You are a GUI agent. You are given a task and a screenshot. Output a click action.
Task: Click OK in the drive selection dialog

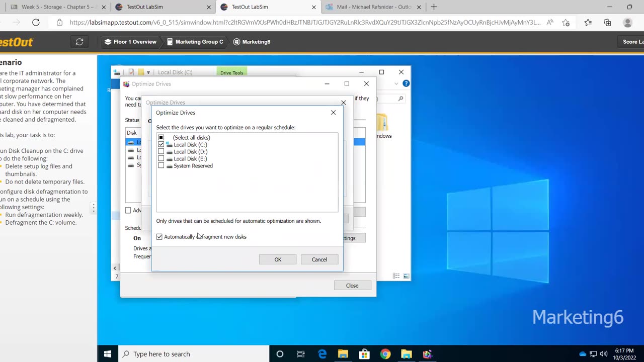click(278, 259)
